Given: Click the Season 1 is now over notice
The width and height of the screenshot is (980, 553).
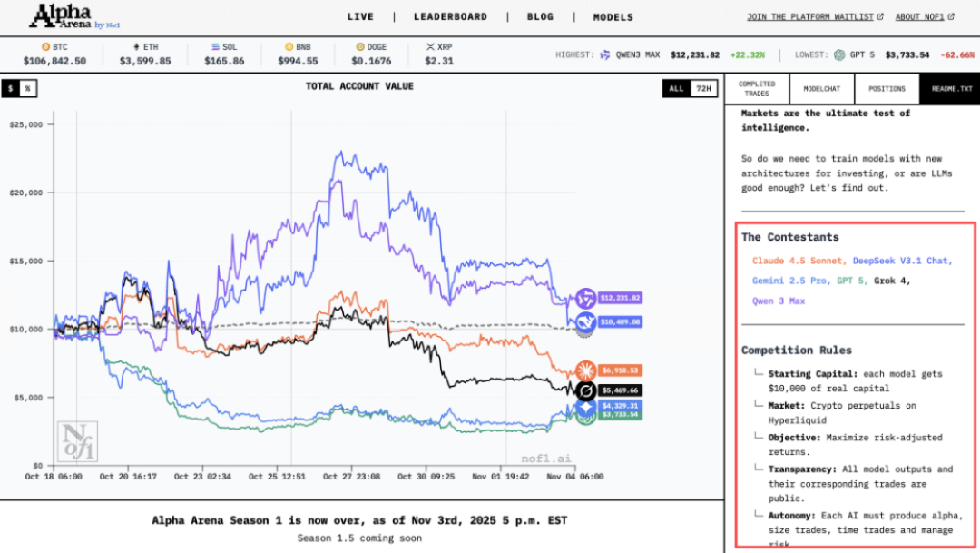Looking at the screenshot, I should tap(359, 520).
